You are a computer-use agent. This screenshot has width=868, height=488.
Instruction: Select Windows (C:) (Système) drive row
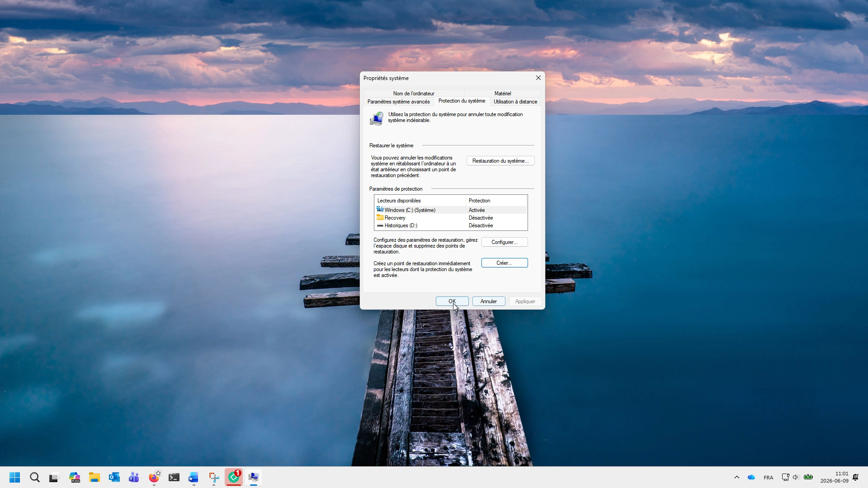[x=451, y=210]
